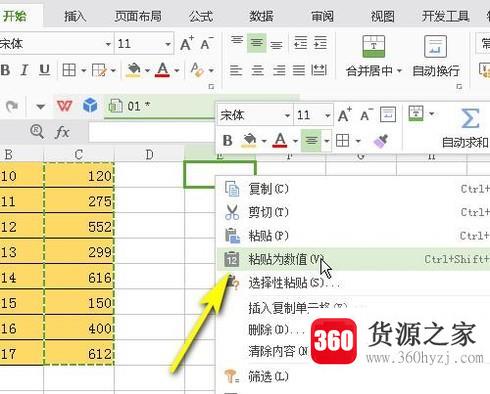Toggle underline formatting in the ribbon
This screenshot has width=490, height=394.
click(x=44, y=70)
